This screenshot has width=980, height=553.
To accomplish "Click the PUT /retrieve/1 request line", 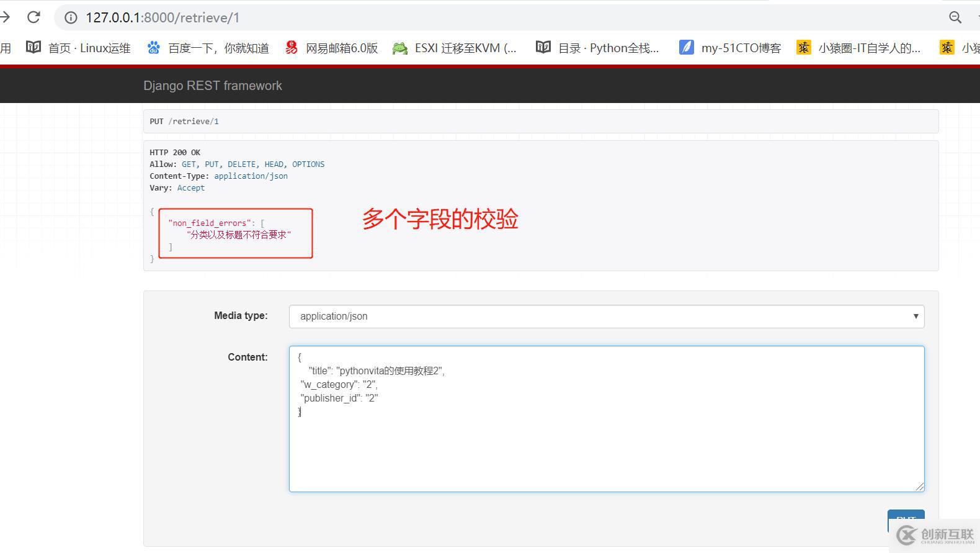I will pos(184,121).
